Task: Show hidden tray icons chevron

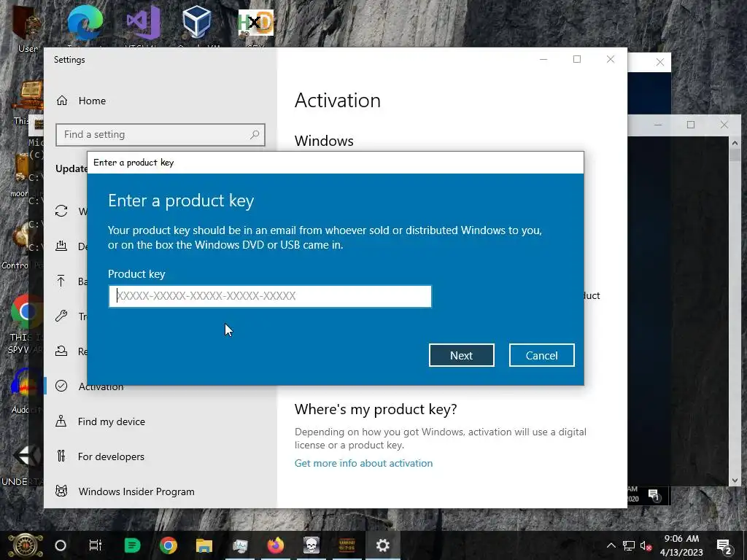Action: tap(611, 545)
